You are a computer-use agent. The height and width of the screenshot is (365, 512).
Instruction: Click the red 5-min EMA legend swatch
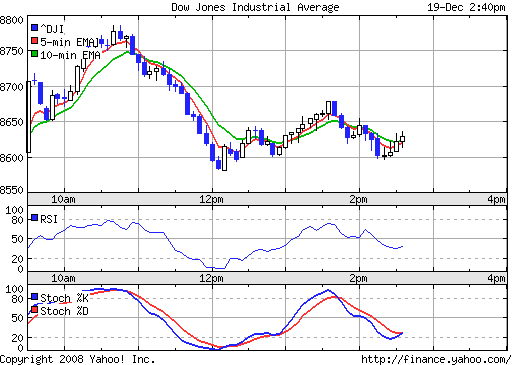[x=34, y=41]
